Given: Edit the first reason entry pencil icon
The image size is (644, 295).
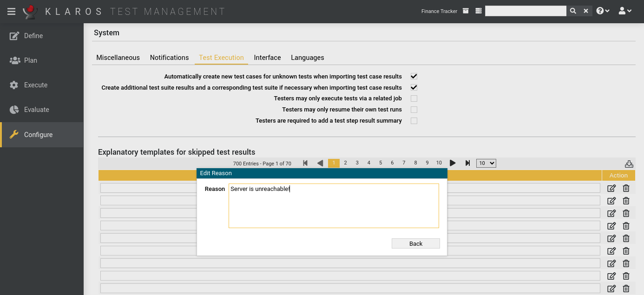Looking at the screenshot, I should (x=611, y=188).
